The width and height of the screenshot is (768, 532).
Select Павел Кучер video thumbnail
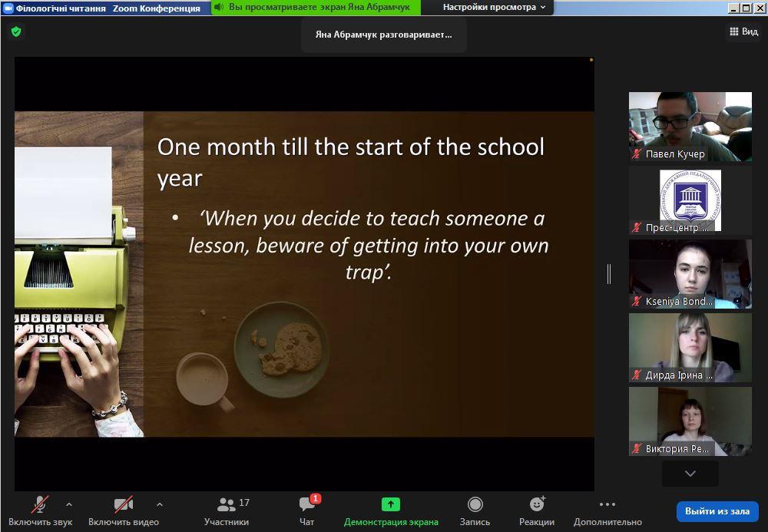(x=690, y=126)
